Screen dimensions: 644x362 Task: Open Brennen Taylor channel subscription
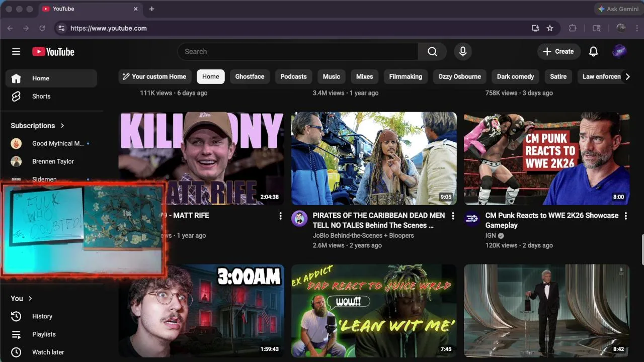click(51, 161)
